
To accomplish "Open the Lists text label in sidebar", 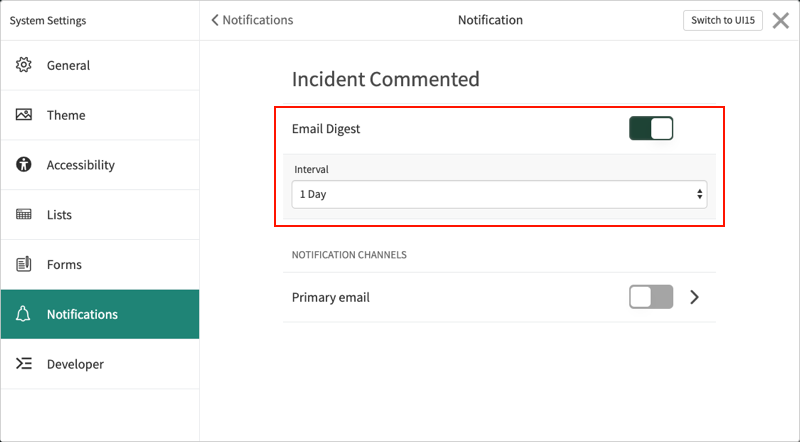I will (x=59, y=215).
